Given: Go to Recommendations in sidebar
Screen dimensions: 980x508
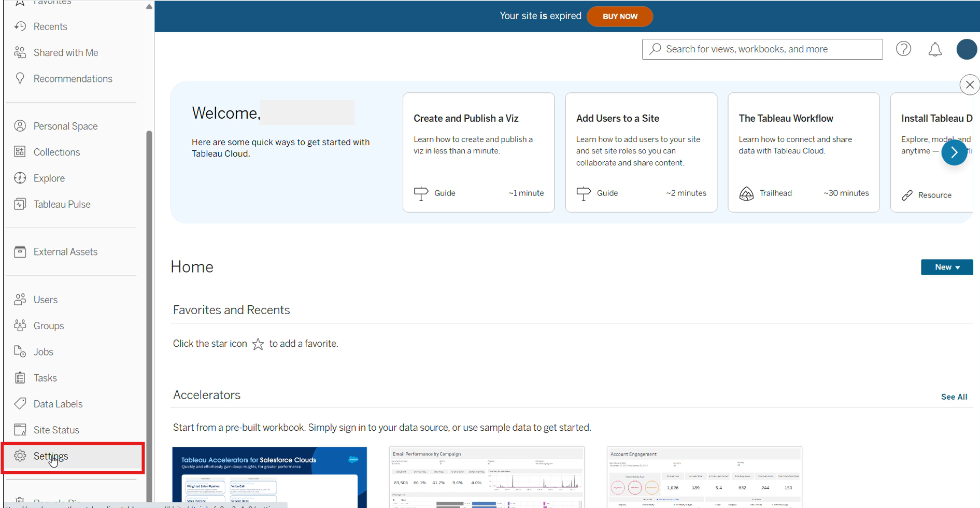Looking at the screenshot, I should 73,79.
